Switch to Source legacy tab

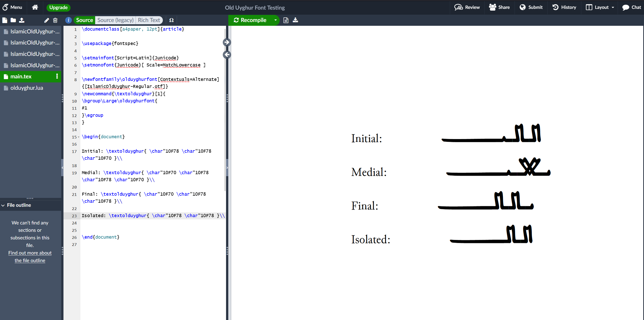[x=115, y=20]
